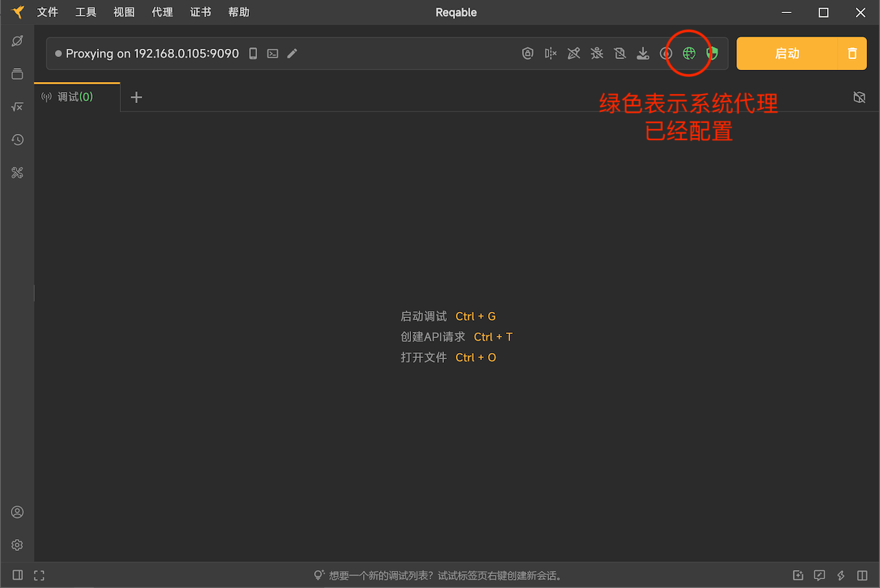Open the history clock icon in sidebar

17,140
